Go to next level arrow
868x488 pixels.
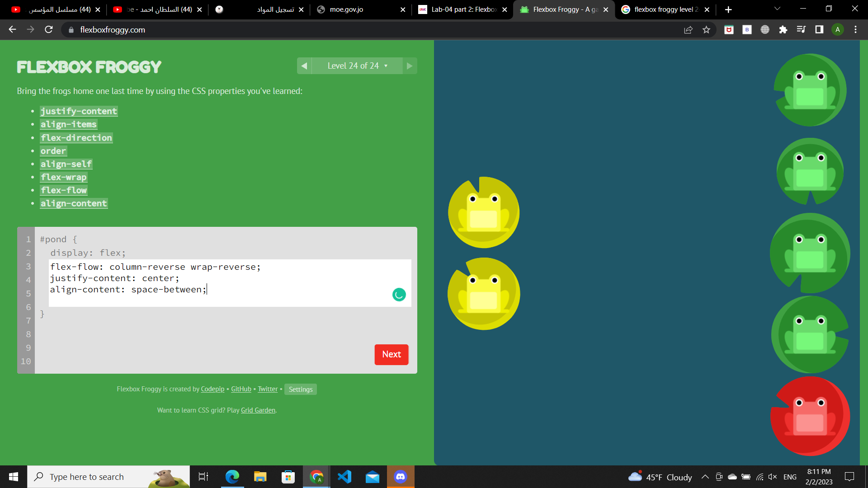click(x=410, y=66)
